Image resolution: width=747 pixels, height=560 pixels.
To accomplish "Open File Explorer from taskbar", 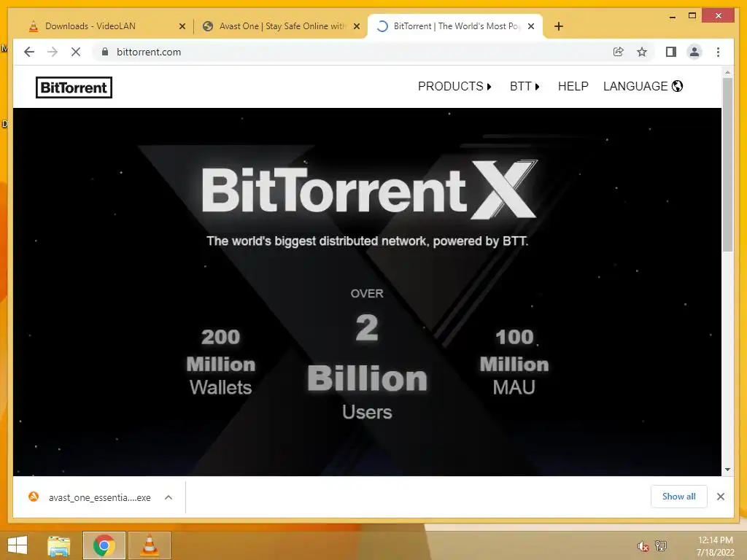I will pyautogui.click(x=58, y=545).
